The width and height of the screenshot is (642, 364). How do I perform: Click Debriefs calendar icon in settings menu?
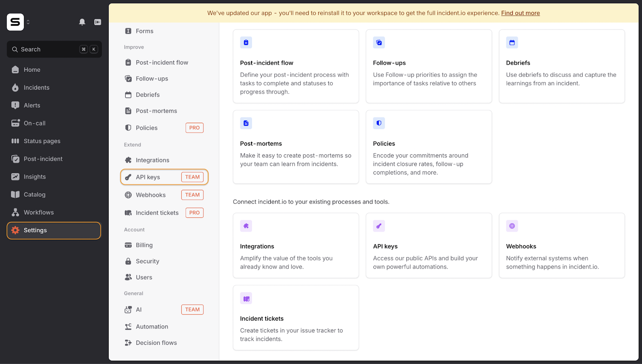click(128, 95)
